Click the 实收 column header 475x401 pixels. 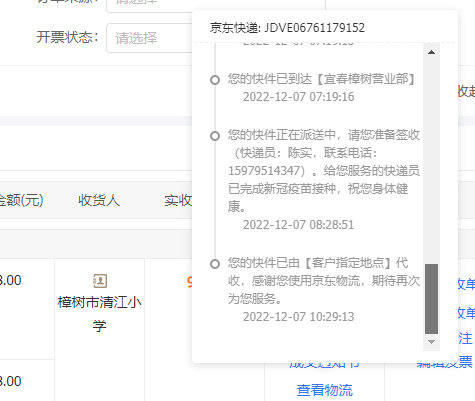pos(178,200)
